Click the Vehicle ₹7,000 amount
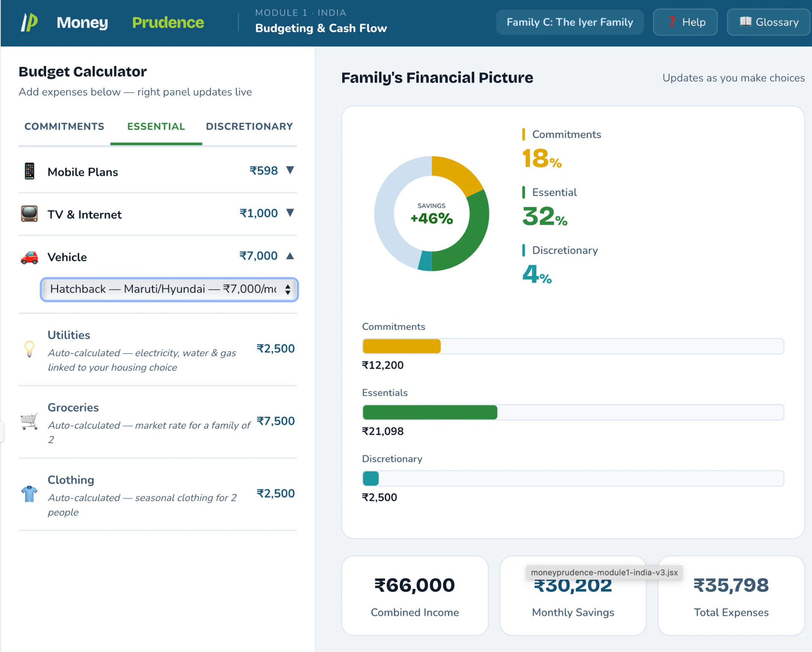The image size is (812, 652). pyautogui.click(x=258, y=256)
